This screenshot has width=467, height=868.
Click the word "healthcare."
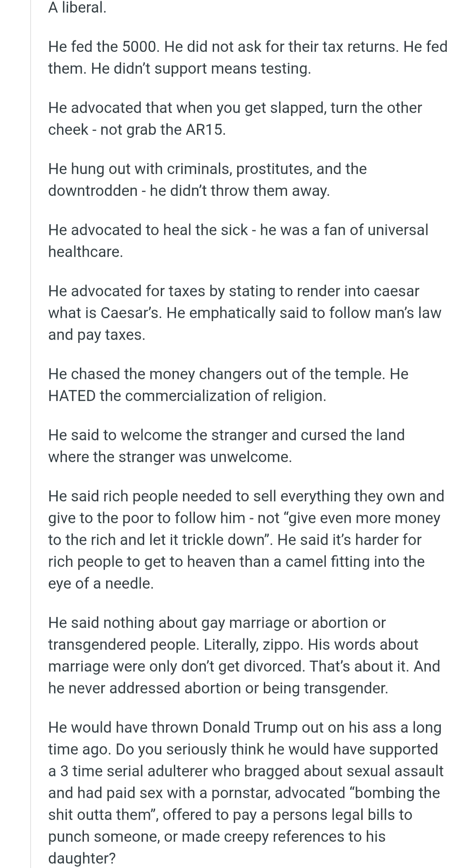pyautogui.click(x=86, y=252)
